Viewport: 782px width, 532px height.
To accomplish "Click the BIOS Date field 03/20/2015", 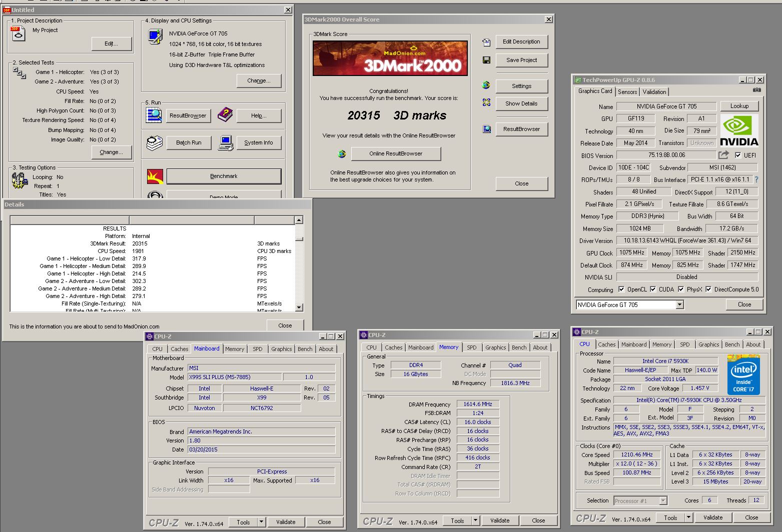I will click(261, 449).
